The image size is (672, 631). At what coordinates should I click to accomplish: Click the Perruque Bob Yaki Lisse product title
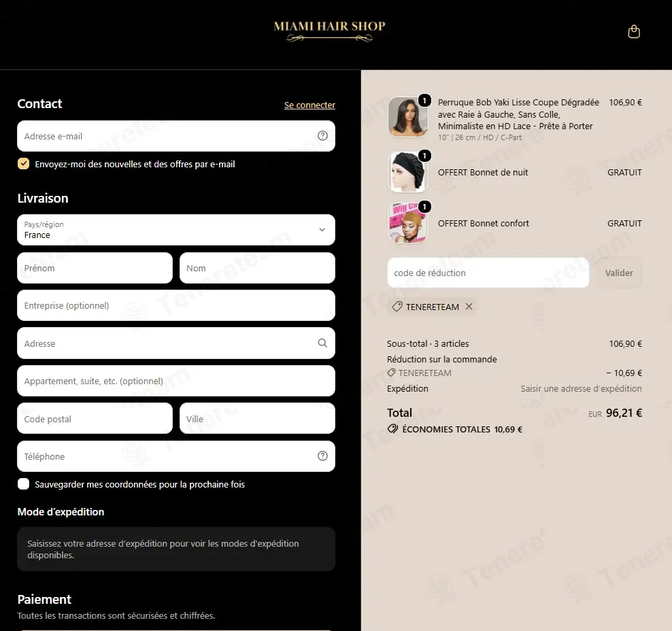point(518,114)
